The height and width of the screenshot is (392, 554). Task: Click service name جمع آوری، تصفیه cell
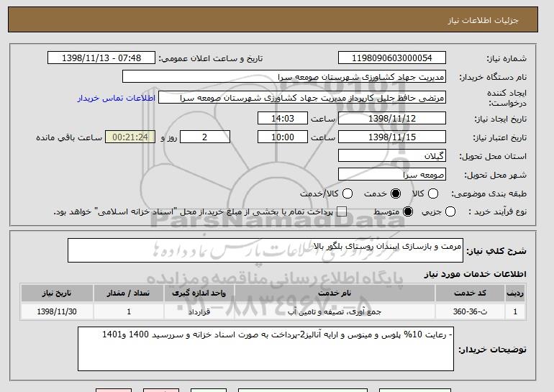[335, 311]
